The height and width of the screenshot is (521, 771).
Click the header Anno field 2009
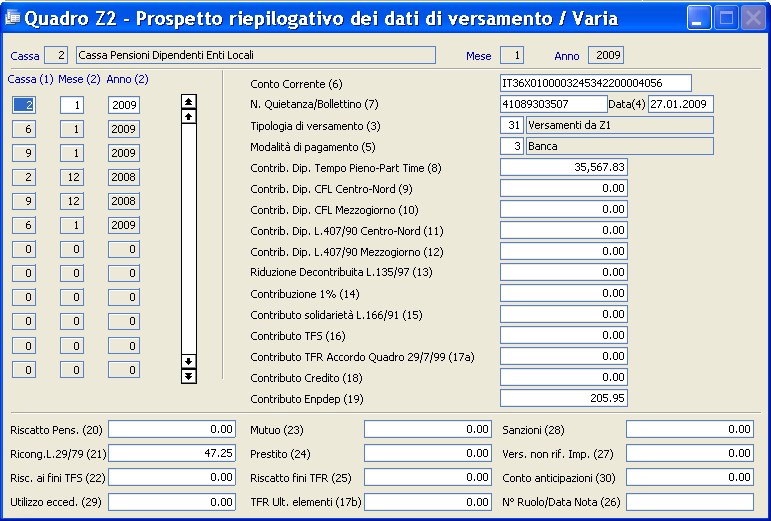click(x=606, y=55)
